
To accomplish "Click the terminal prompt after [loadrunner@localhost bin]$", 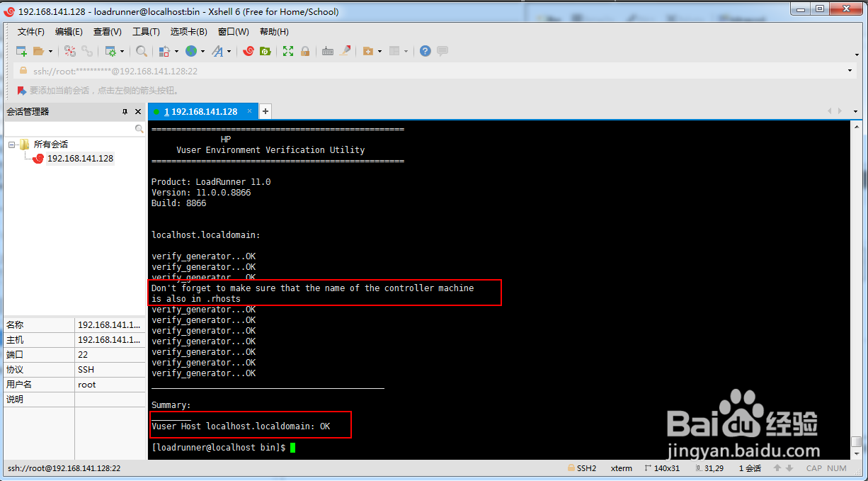I will click(292, 448).
